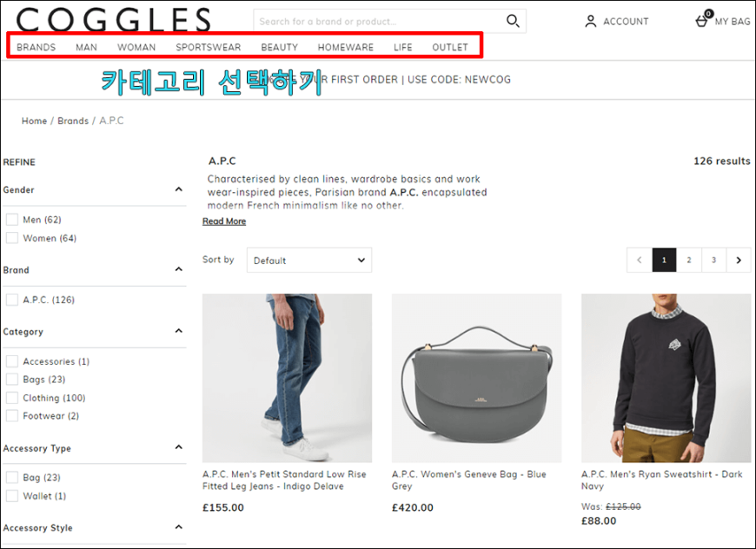
Task: Go to results page 2
Action: [689, 261]
